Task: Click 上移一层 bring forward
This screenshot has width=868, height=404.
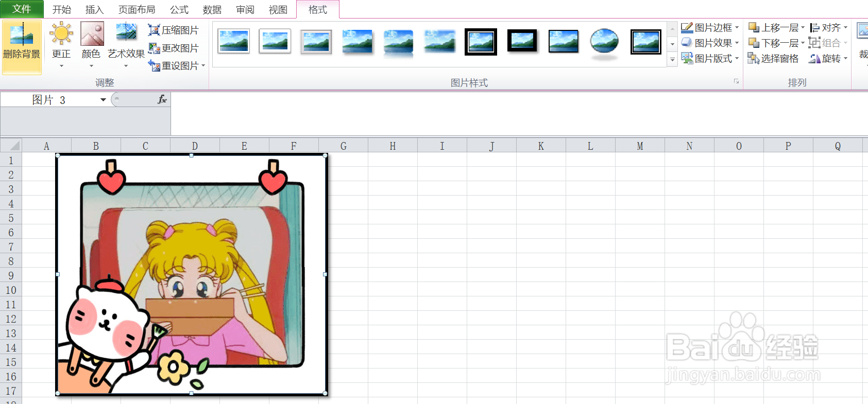Action: tap(774, 28)
